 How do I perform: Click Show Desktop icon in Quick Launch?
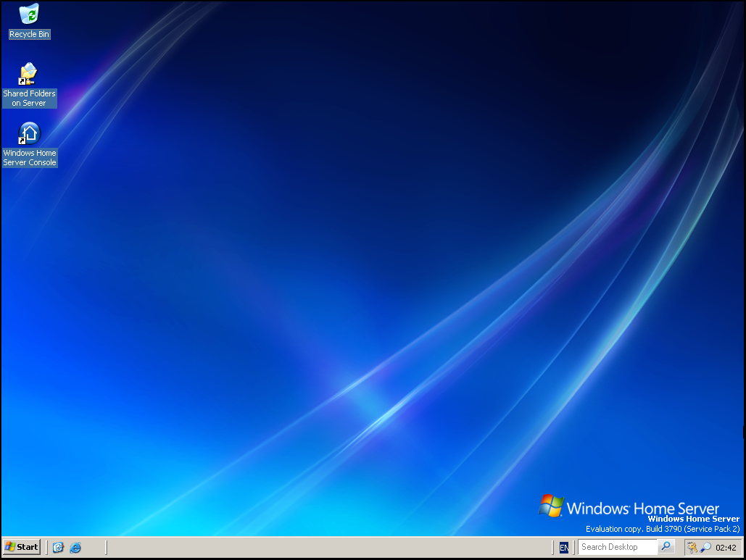pyautogui.click(x=59, y=548)
